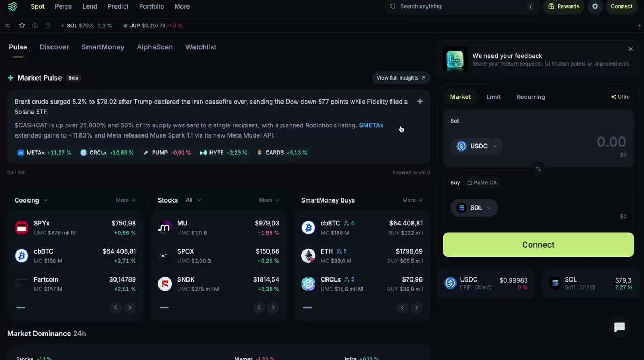The height and width of the screenshot is (360, 644).
Task: Click the SOL ticker in the top bar
Action: pos(86,25)
